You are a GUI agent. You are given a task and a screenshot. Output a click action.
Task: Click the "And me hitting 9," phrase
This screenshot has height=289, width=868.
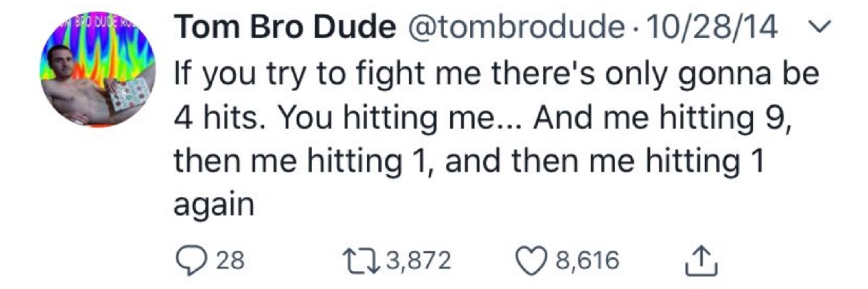click(661, 118)
